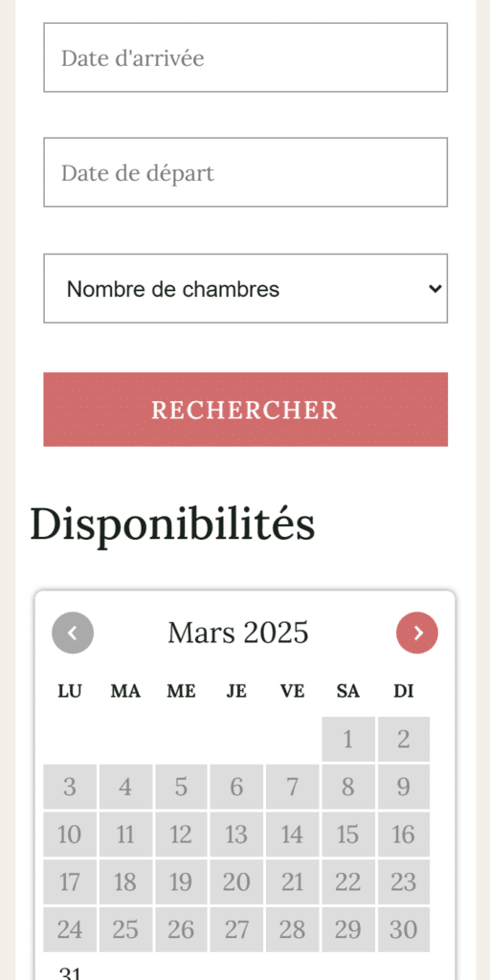Click the RECHERCHER button

[246, 410]
